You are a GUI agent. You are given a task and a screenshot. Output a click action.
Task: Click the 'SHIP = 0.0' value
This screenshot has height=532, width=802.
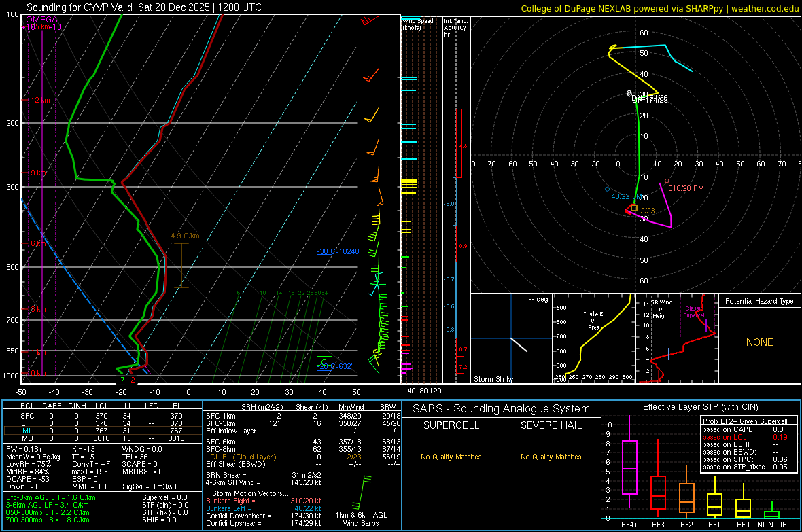(159, 520)
